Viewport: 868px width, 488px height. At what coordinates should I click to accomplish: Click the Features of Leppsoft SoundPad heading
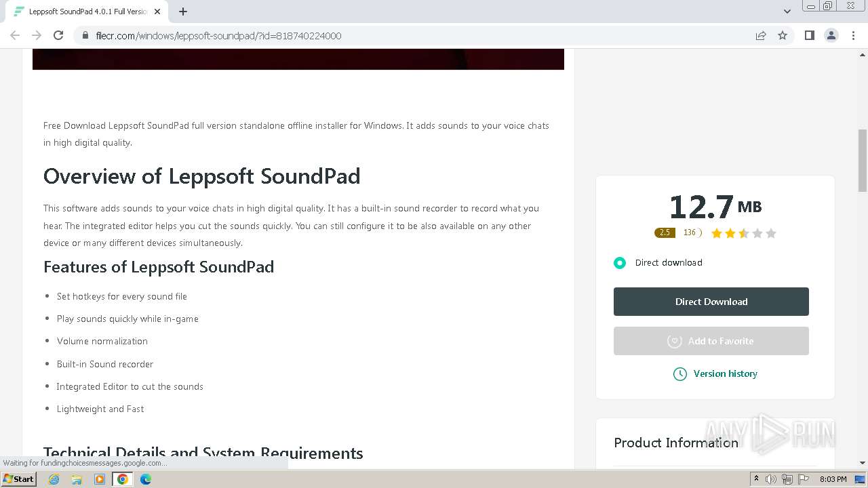(x=159, y=267)
